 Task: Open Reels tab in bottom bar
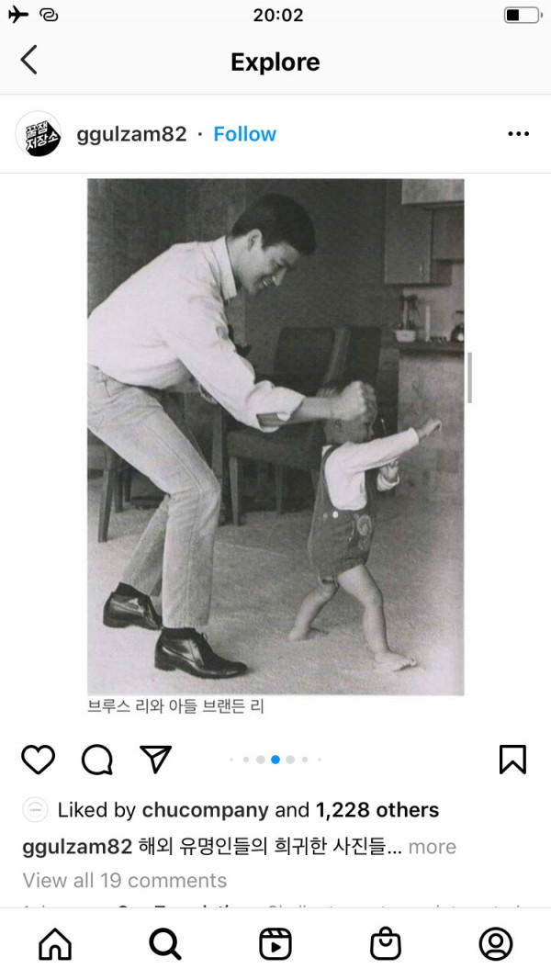pos(275,943)
